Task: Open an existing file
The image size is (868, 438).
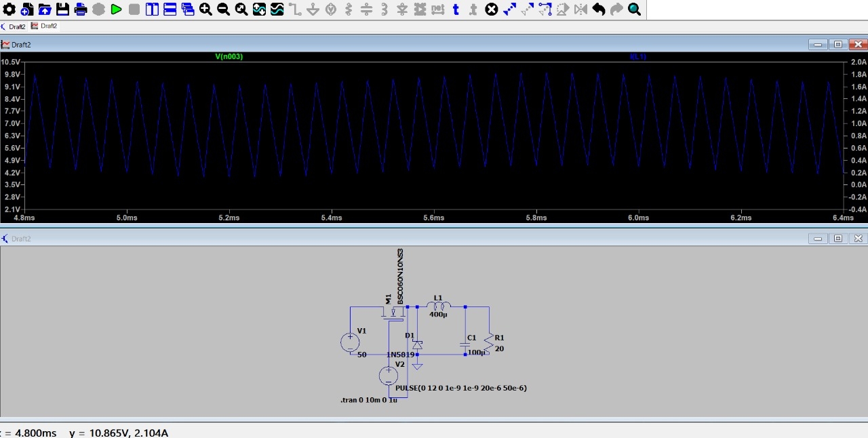Action: point(45,9)
